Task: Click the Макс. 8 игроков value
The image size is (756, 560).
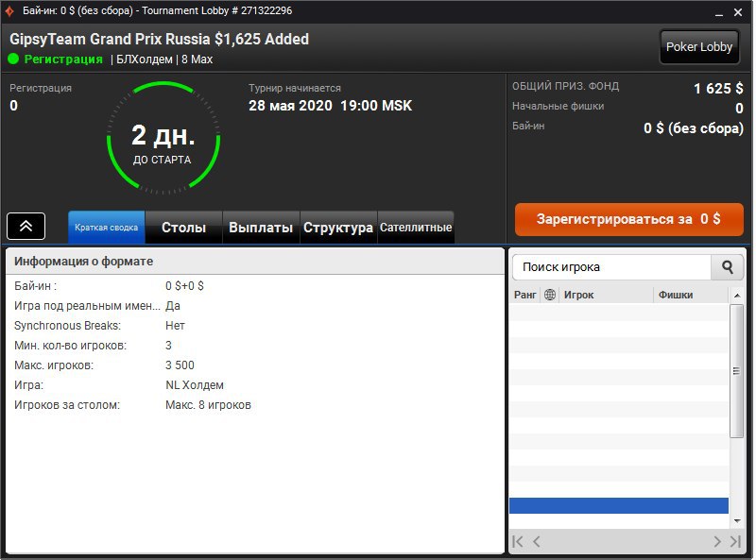Action: tap(208, 405)
